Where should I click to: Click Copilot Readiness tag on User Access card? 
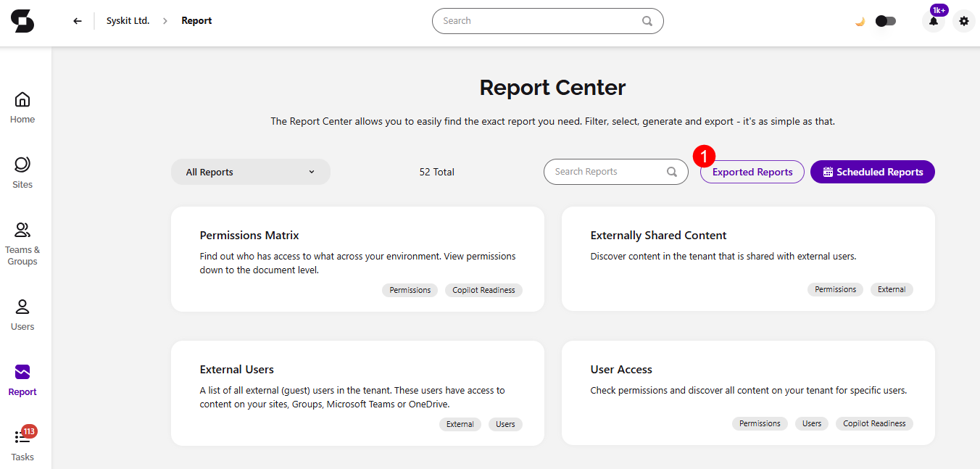pyautogui.click(x=874, y=423)
